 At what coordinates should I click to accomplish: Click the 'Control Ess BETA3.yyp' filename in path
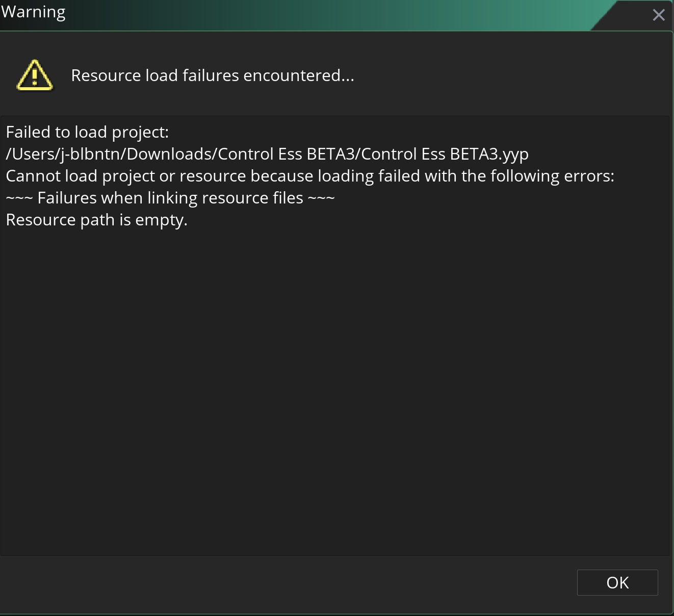click(445, 154)
